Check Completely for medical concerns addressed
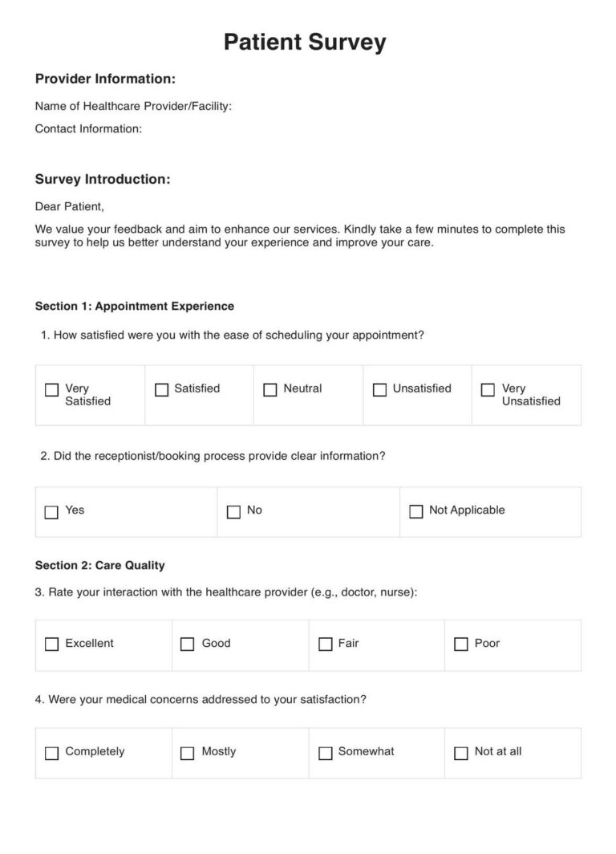Viewport: 616px width, 854px height. click(51, 753)
